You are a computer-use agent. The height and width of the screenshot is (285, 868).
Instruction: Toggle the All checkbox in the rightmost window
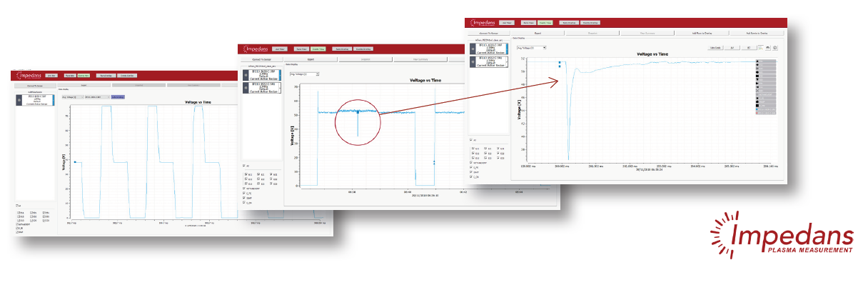pos(471,140)
